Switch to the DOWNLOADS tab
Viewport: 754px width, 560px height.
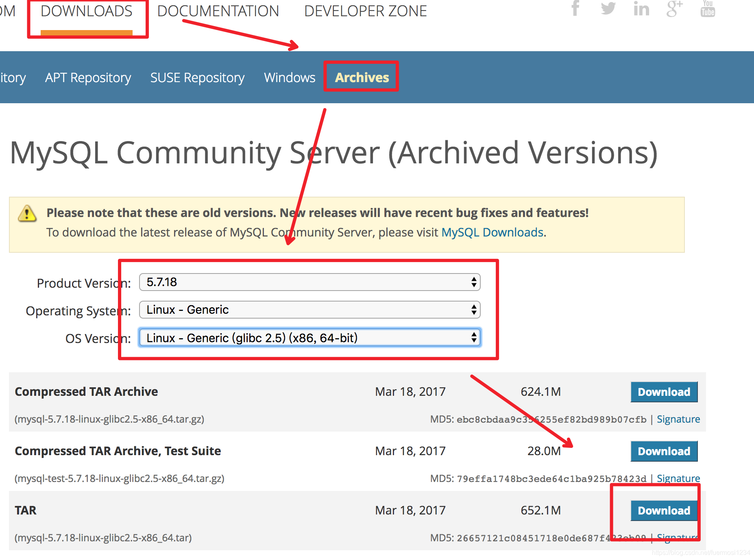[87, 11]
